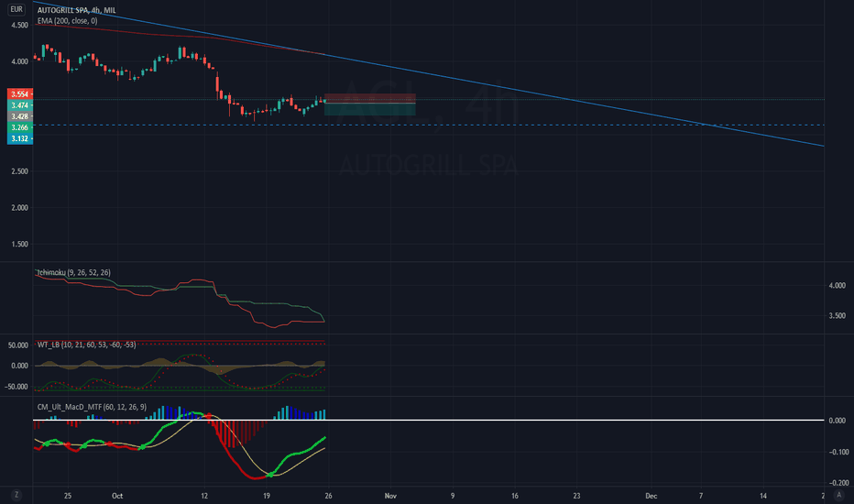Click the 26 date marker on axis
Viewport: 854px width, 504px height.
[328, 496]
